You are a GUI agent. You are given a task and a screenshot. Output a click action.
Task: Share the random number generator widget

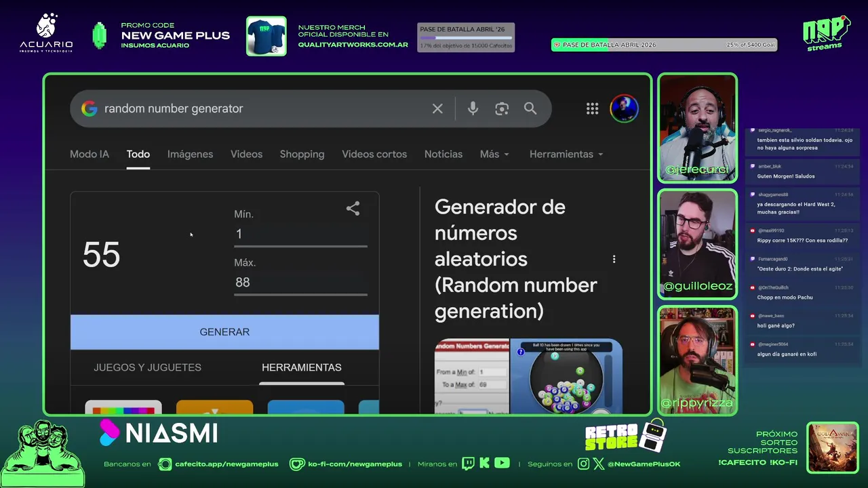coord(353,209)
